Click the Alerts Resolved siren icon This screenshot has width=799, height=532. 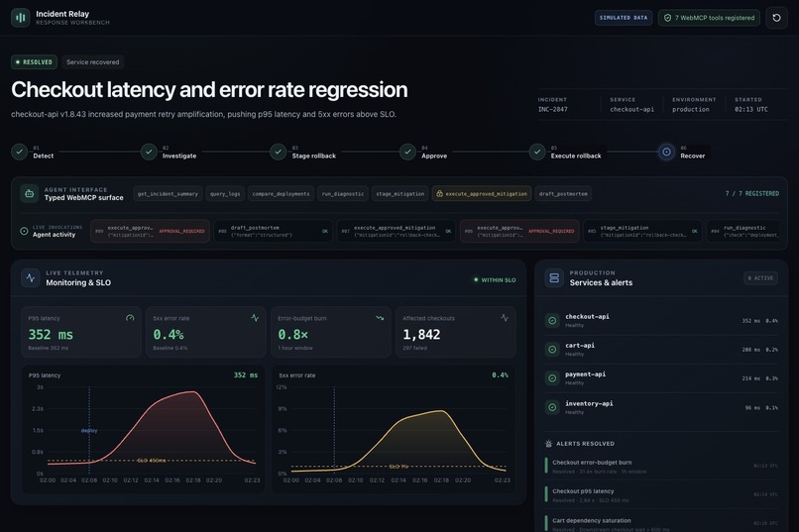(549, 444)
